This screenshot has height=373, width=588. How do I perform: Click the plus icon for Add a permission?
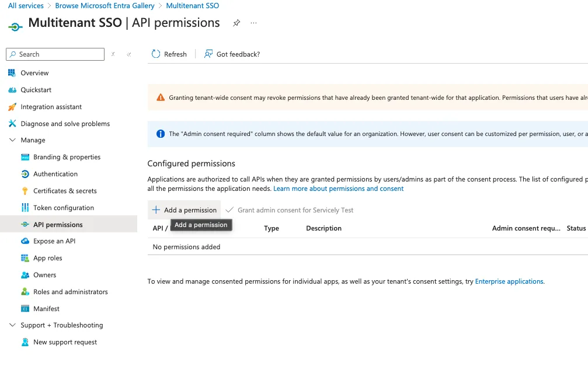point(156,210)
